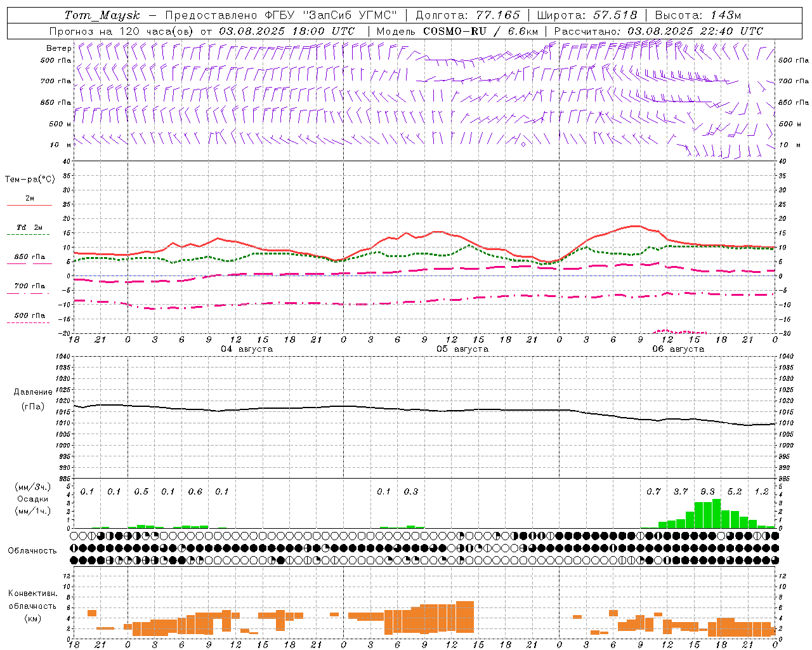Select the 'ЗапСиб УГМС' provider text
The image size is (812, 650).
350,15
